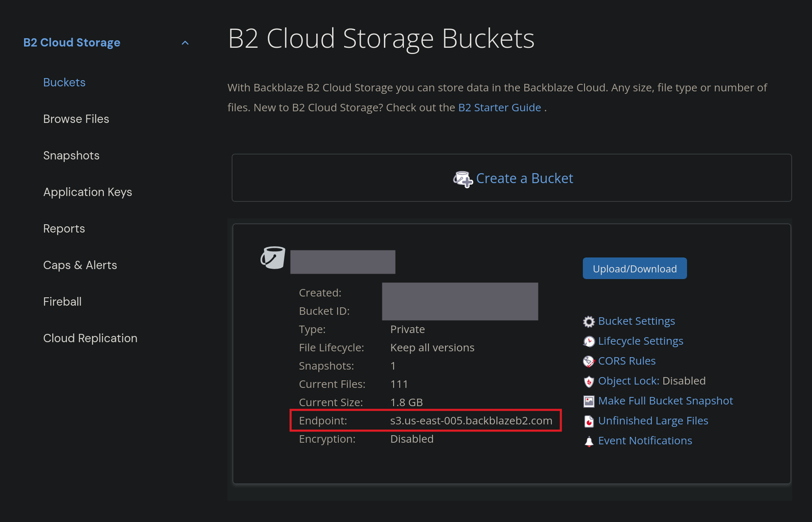This screenshot has width=812, height=522.
Task: Click the Upload/Download button
Action: point(634,268)
